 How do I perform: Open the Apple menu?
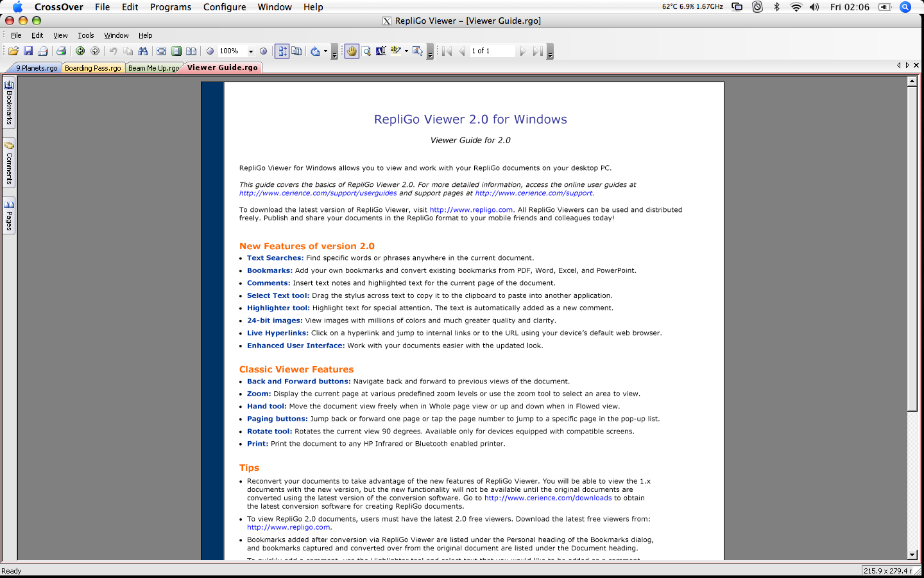coord(17,7)
